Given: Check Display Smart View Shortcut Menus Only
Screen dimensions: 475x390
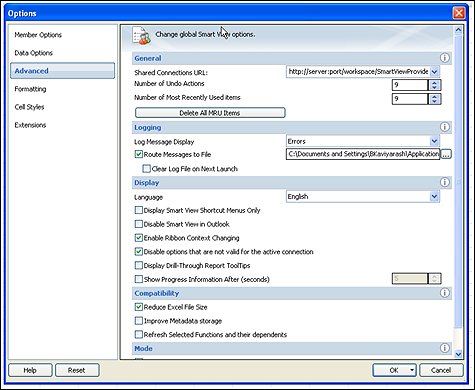Looking at the screenshot, I should click(139, 210).
